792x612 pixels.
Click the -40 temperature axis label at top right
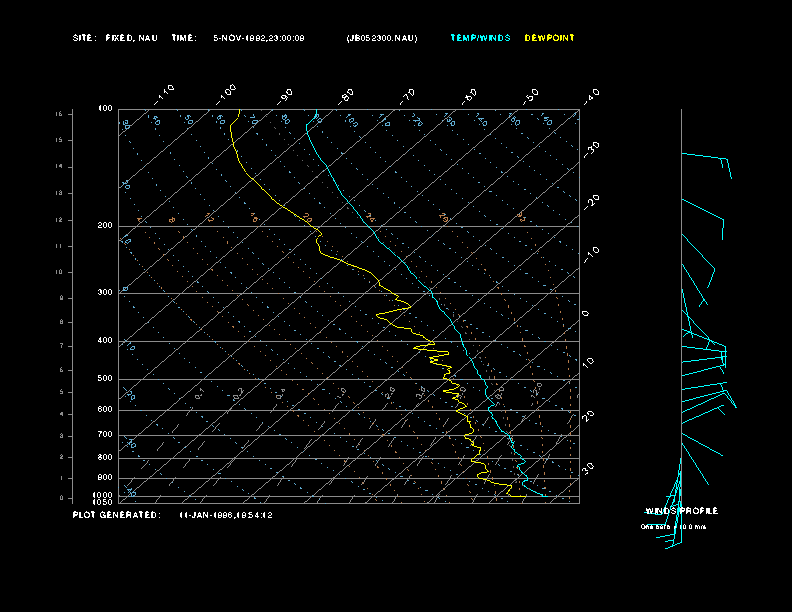[x=591, y=95]
